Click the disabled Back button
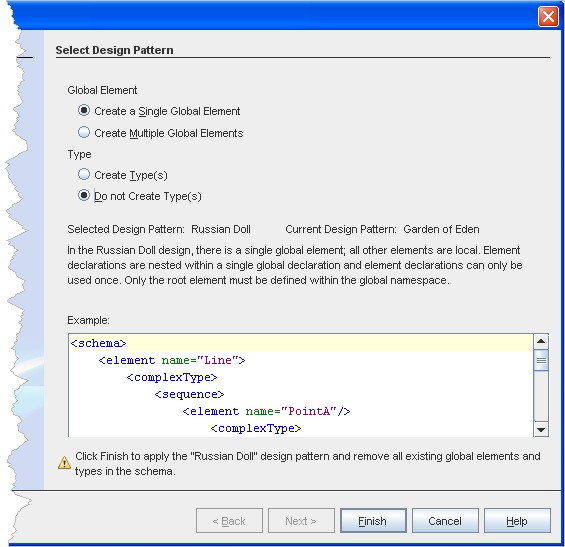The width and height of the screenshot is (565, 547). [229, 520]
